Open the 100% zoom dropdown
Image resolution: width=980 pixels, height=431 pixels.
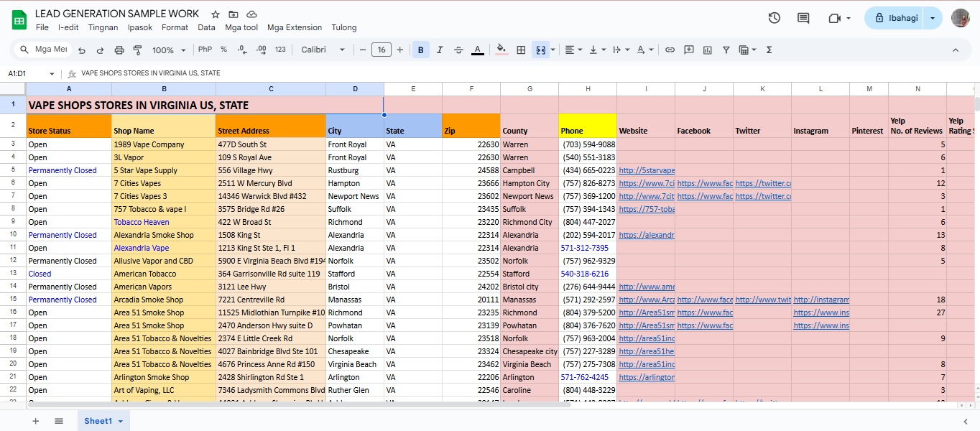coord(168,50)
